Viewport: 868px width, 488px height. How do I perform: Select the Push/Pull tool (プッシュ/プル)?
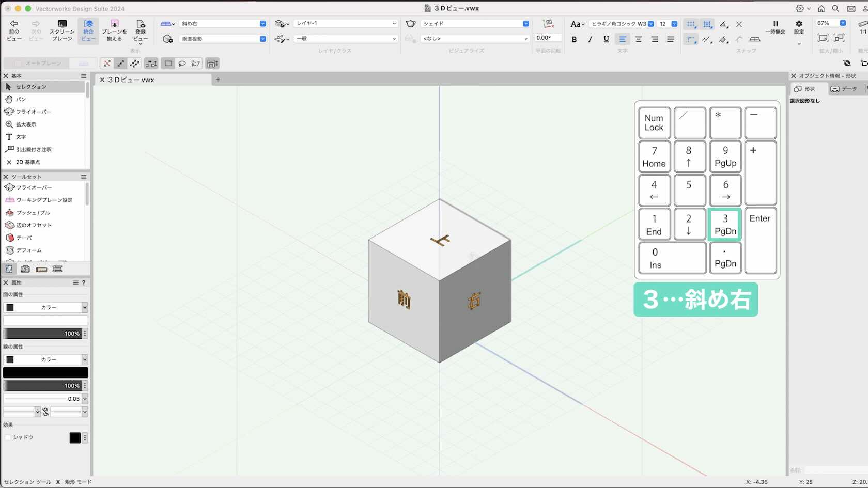(44, 213)
